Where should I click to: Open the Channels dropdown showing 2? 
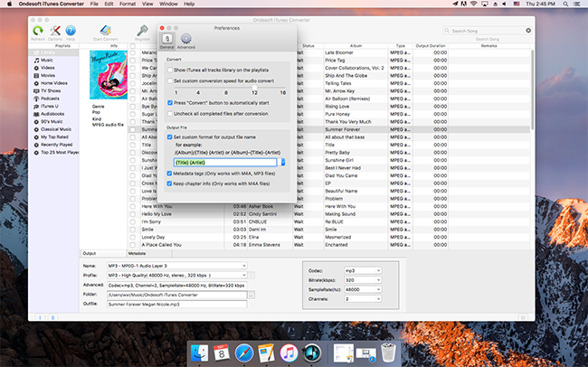tap(363, 299)
